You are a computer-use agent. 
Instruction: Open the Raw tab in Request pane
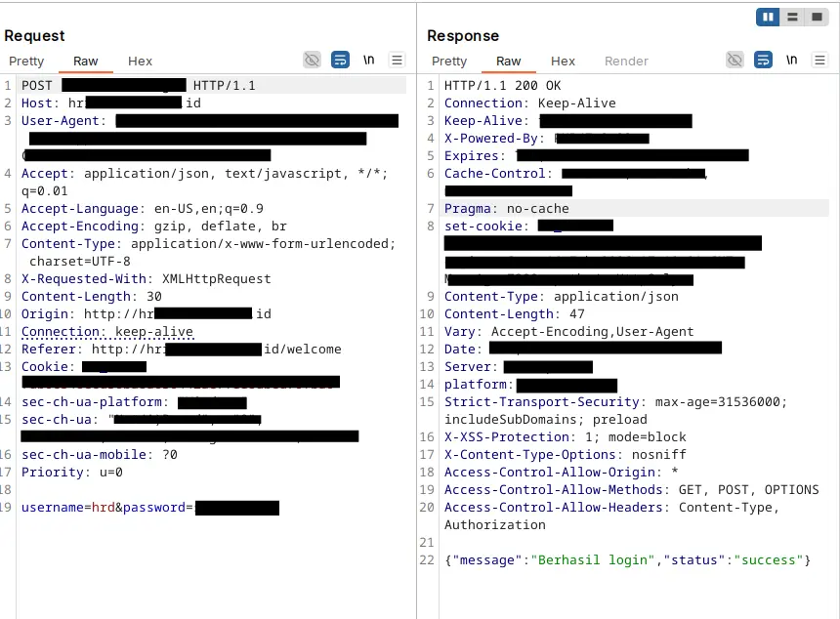coord(86,62)
